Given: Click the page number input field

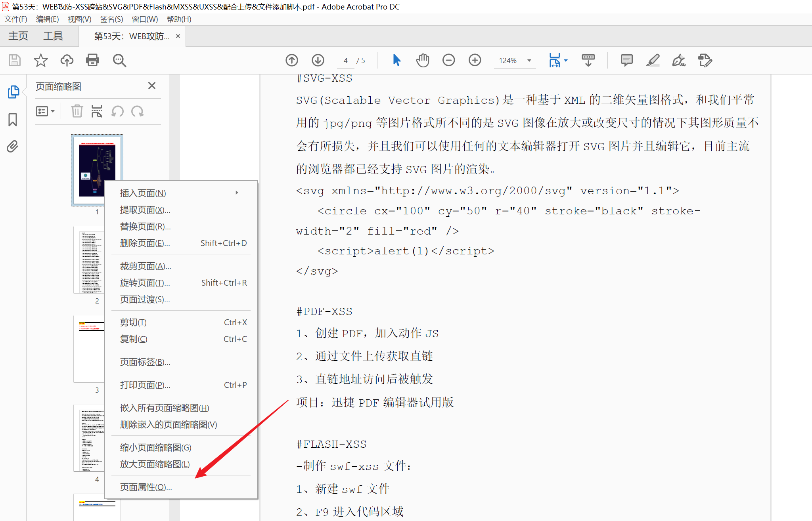Looking at the screenshot, I should point(346,61).
